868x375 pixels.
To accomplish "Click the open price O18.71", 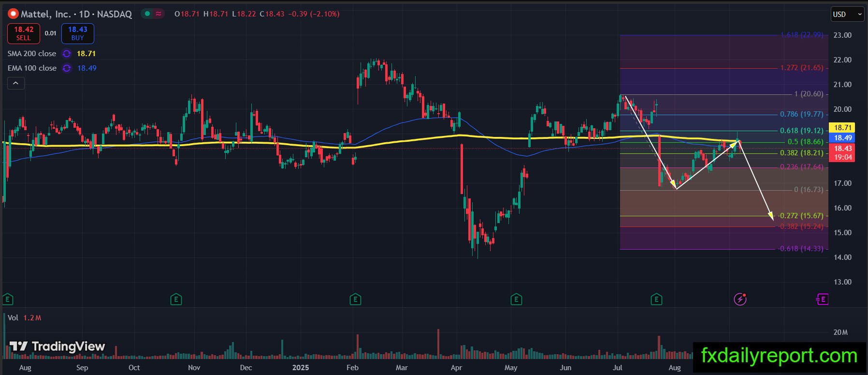I will tap(187, 14).
